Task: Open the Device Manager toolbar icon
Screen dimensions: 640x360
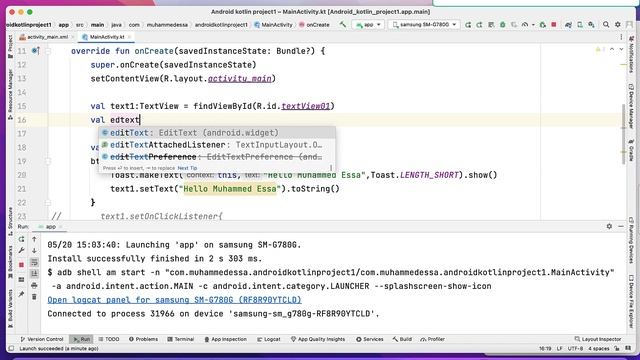Action: coord(580,25)
